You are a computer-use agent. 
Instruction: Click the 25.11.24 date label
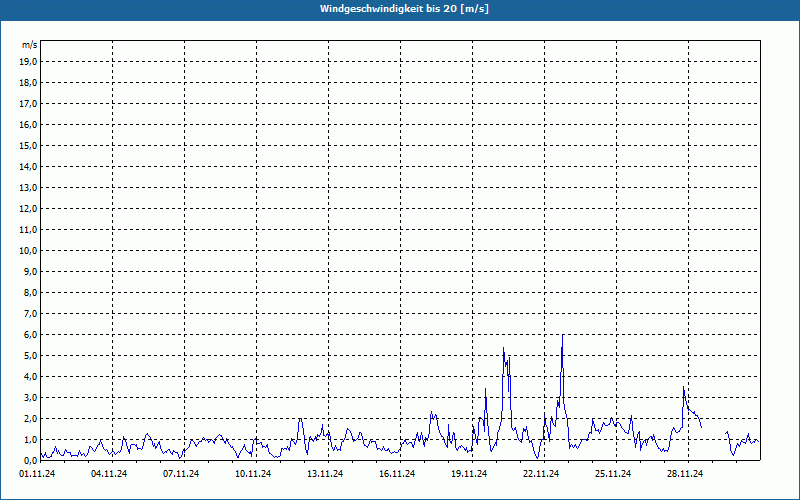[613, 474]
